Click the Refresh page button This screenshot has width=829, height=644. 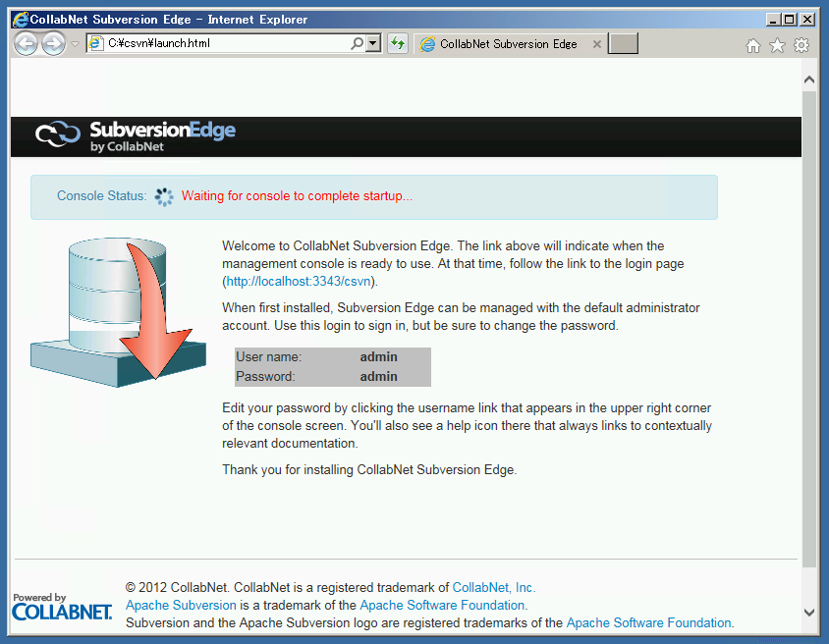pyautogui.click(x=398, y=43)
